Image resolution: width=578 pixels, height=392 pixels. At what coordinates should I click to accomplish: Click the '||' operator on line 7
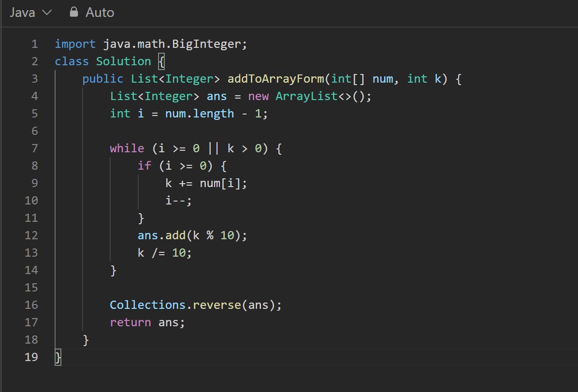click(x=214, y=148)
